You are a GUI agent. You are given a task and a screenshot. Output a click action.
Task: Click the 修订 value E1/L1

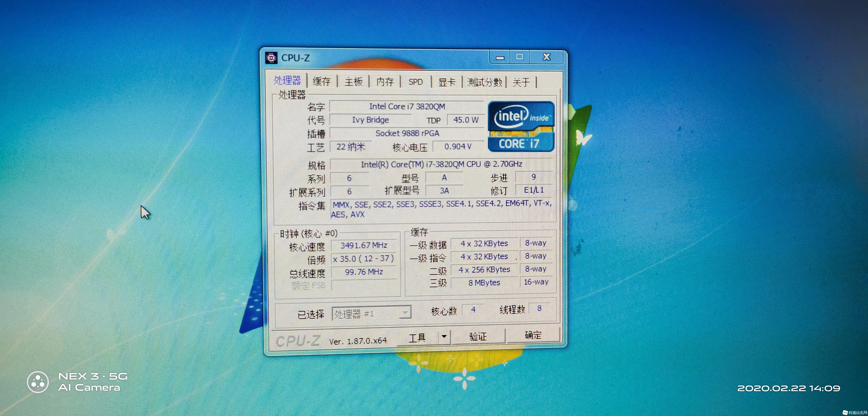pyautogui.click(x=534, y=190)
